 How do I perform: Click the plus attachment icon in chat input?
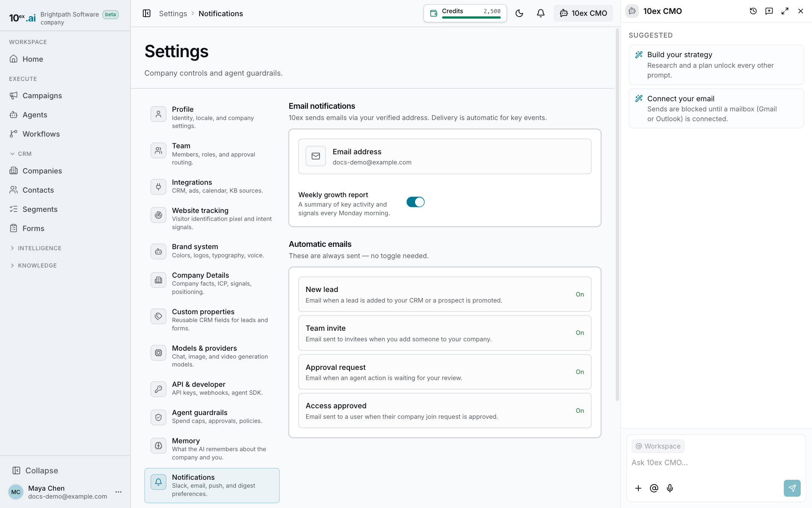click(x=638, y=488)
